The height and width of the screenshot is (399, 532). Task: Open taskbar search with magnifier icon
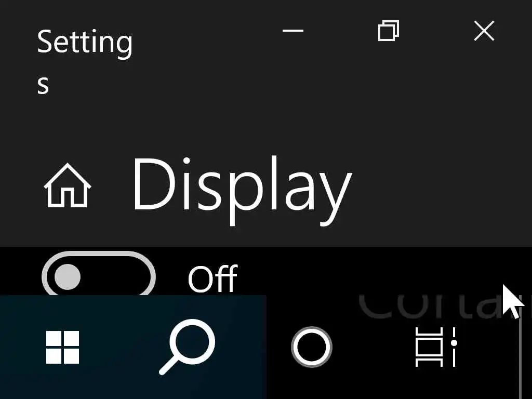pyautogui.click(x=187, y=347)
